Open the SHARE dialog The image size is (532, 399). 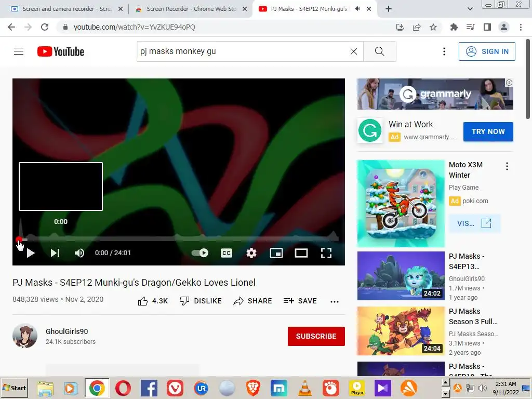coord(253,301)
